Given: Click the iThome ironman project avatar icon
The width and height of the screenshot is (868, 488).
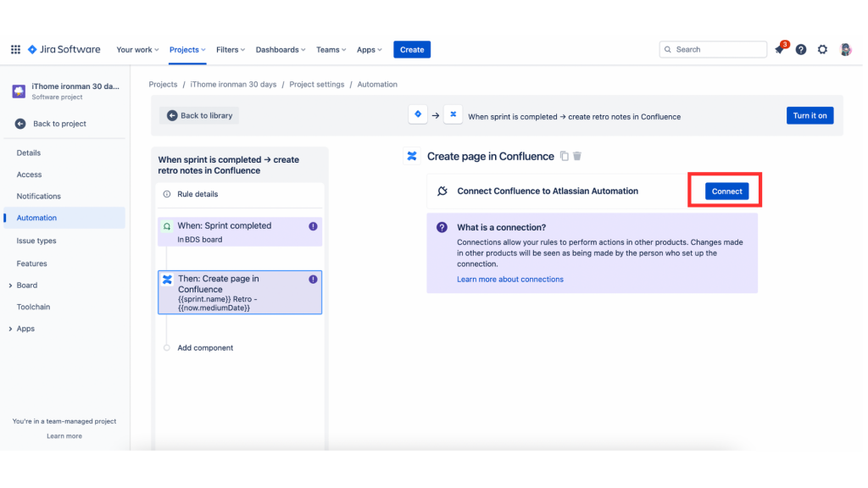Looking at the screenshot, I should point(19,91).
